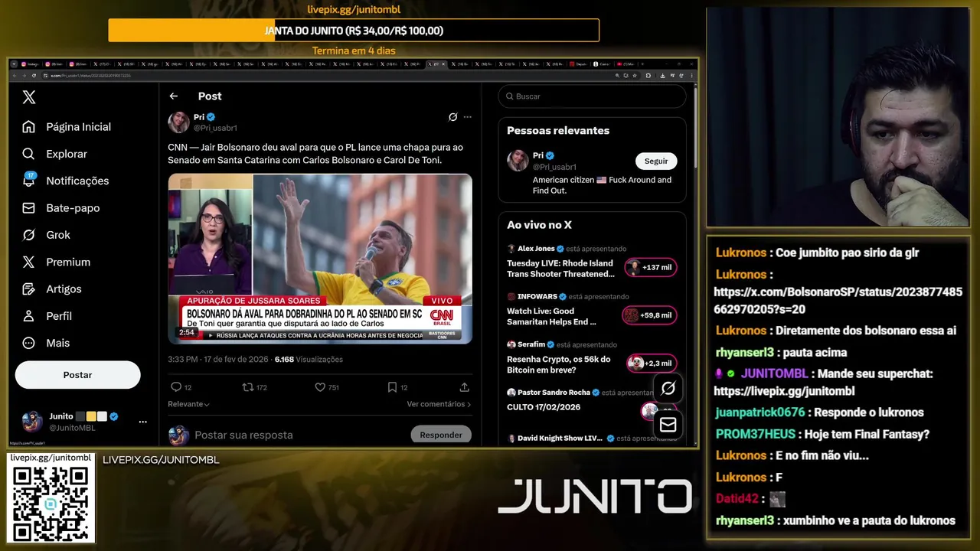Open INFOWARS Watch Live broadcast
Image resolution: width=980 pixels, height=551 pixels.
[x=551, y=317]
